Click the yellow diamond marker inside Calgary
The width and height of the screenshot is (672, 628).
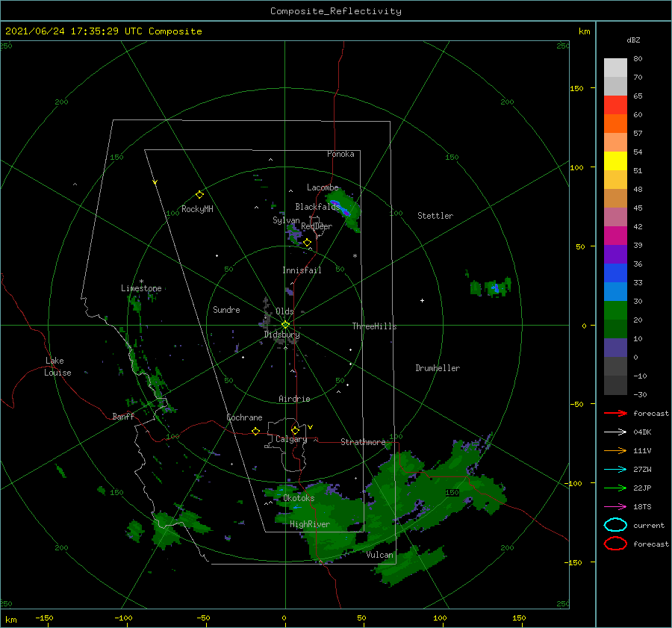click(295, 430)
